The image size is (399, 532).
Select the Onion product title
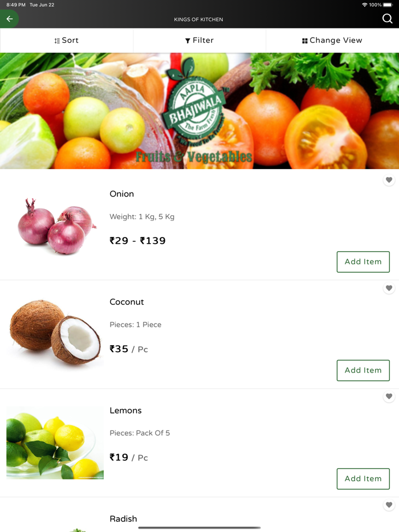click(121, 194)
